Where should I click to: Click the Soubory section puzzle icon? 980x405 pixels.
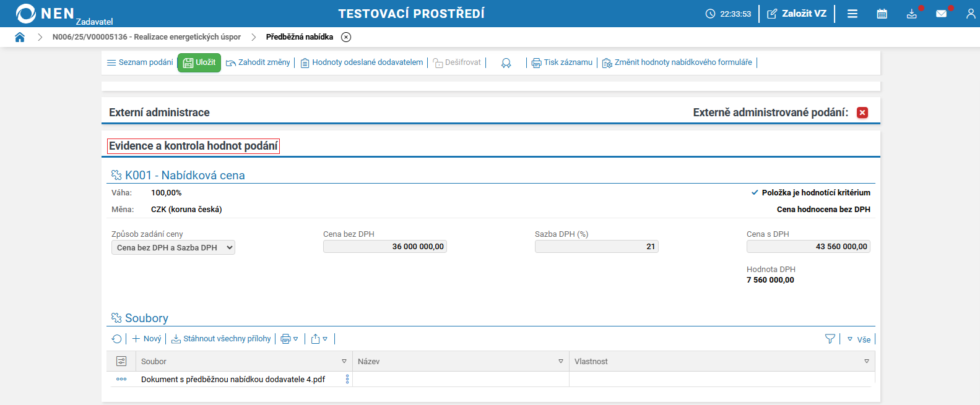click(116, 318)
